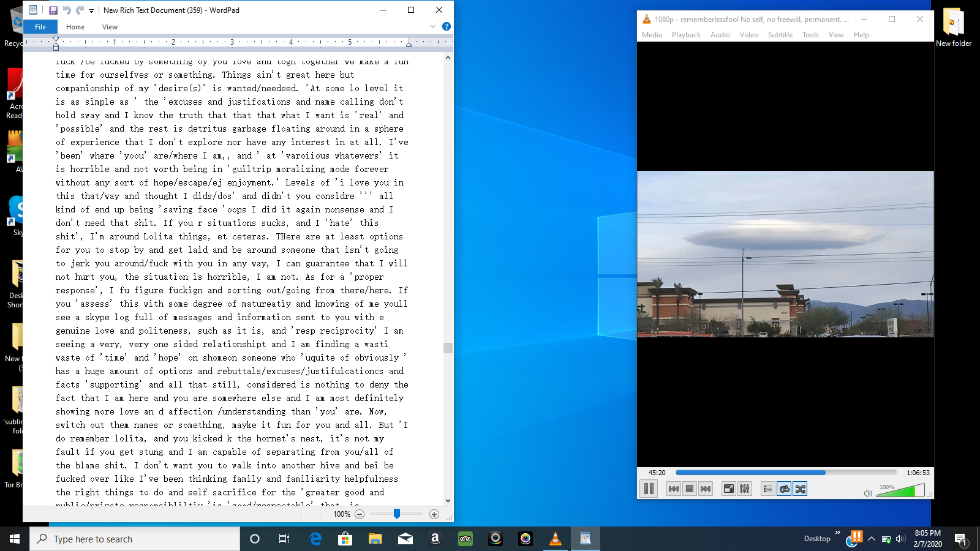Mute the VLC audio

pyautogui.click(x=868, y=493)
